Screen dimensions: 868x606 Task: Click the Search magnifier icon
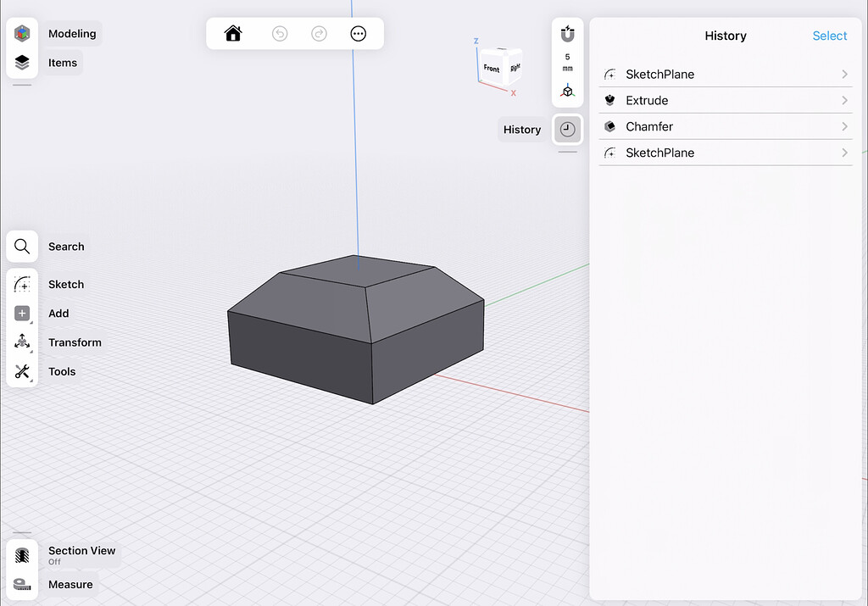point(21,246)
